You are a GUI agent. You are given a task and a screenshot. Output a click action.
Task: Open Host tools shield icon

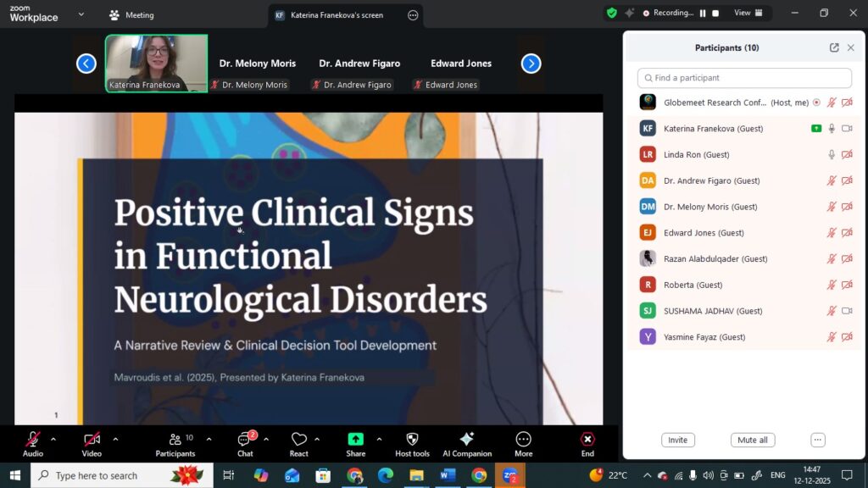[x=412, y=439]
